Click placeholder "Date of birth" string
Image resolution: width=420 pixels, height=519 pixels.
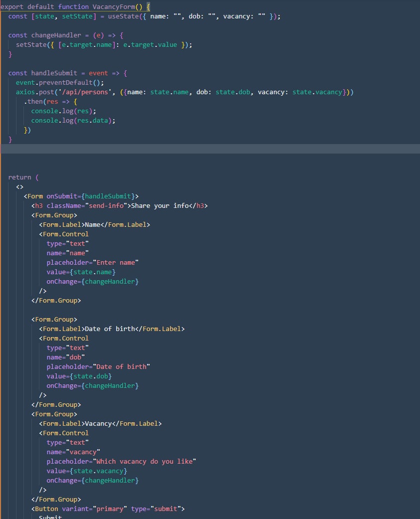(x=121, y=367)
